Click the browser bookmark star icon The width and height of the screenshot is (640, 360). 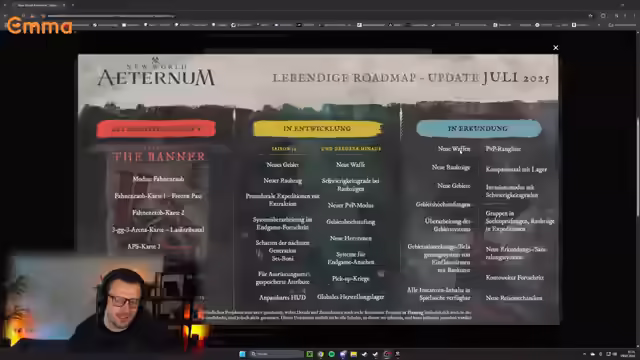pos(590,16)
